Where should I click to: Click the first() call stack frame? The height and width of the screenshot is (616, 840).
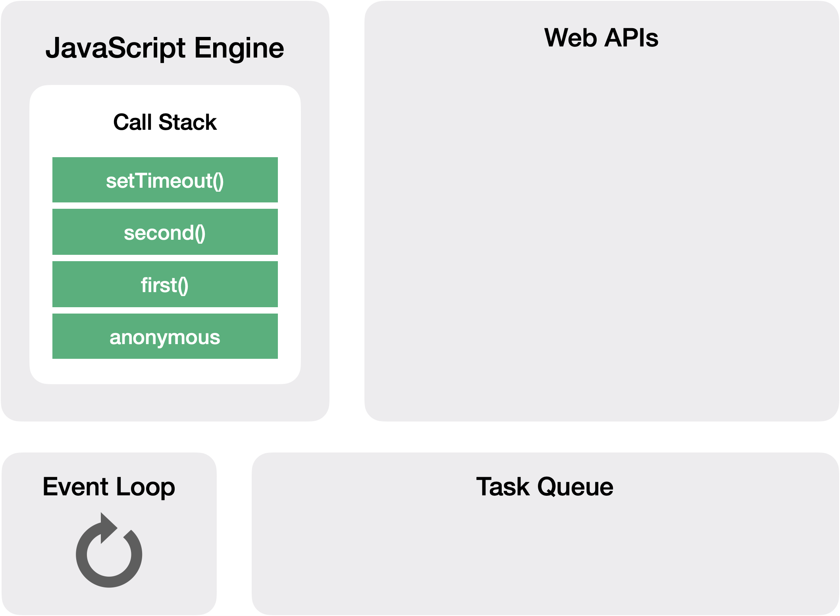165,284
